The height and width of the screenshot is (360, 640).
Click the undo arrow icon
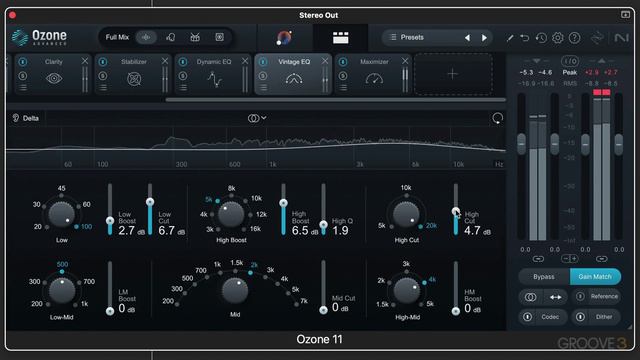tap(524, 38)
